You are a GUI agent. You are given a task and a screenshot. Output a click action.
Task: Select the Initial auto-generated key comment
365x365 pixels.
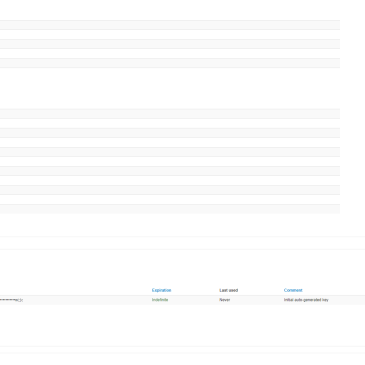pyautogui.click(x=306, y=300)
